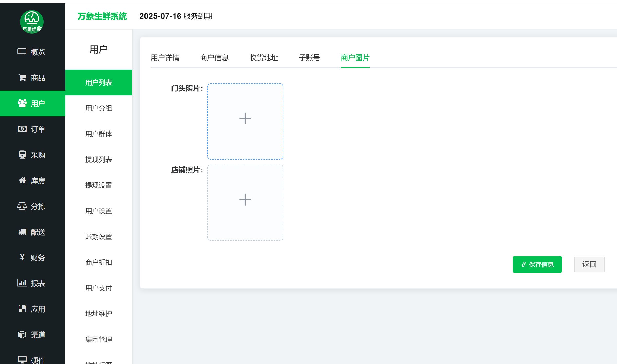Click the 用户 people group icon
This screenshot has width=617, height=364.
click(x=22, y=103)
